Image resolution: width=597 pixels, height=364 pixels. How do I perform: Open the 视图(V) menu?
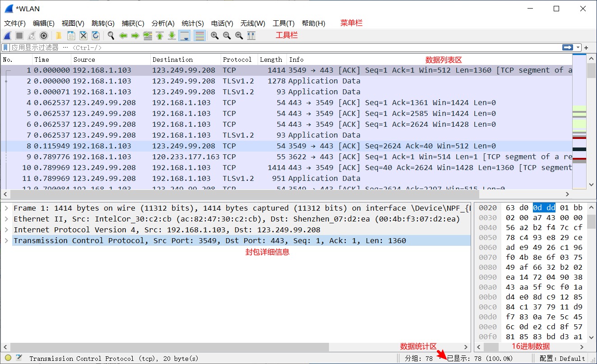73,23
